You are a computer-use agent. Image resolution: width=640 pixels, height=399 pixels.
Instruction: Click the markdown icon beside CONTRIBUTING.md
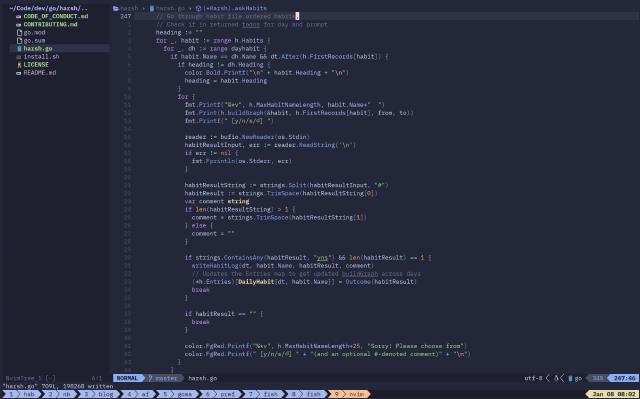18,24
